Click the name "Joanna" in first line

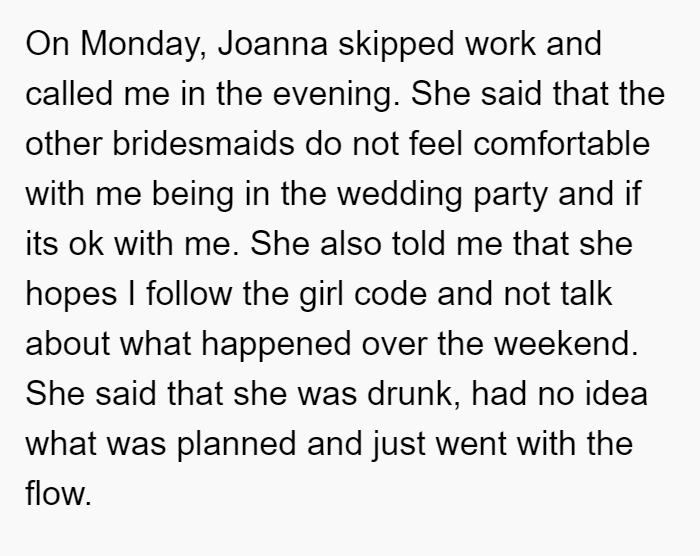[273, 44]
